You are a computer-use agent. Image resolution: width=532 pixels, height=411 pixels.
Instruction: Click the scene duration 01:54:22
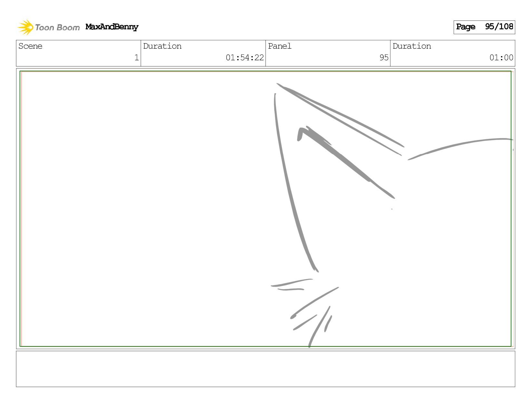coord(245,58)
